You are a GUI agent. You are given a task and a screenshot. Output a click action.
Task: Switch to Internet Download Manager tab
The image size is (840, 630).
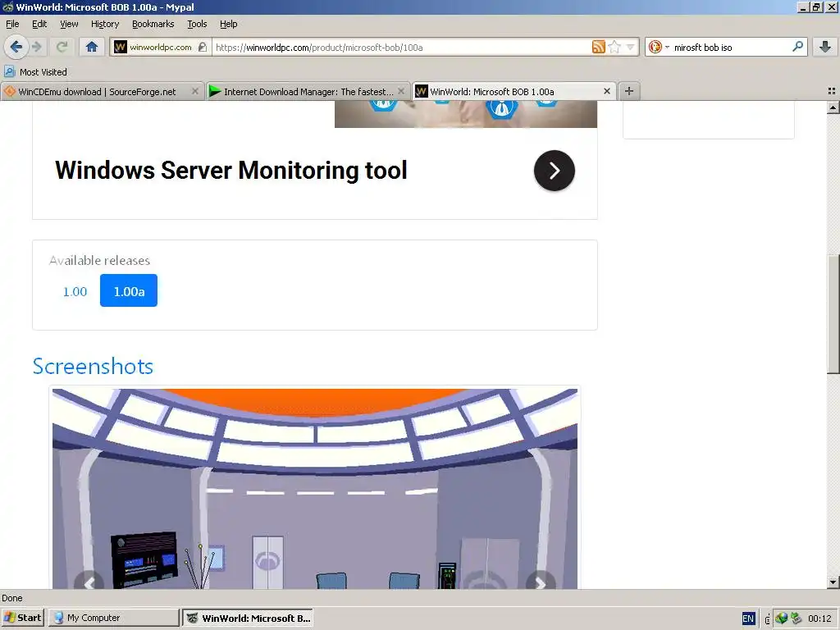pos(308,92)
